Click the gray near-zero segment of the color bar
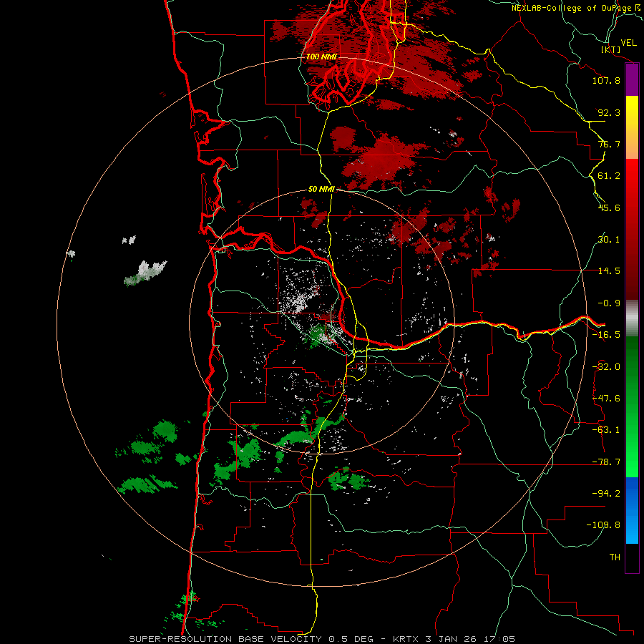This screenshot has height=644, width=644. 632,318
